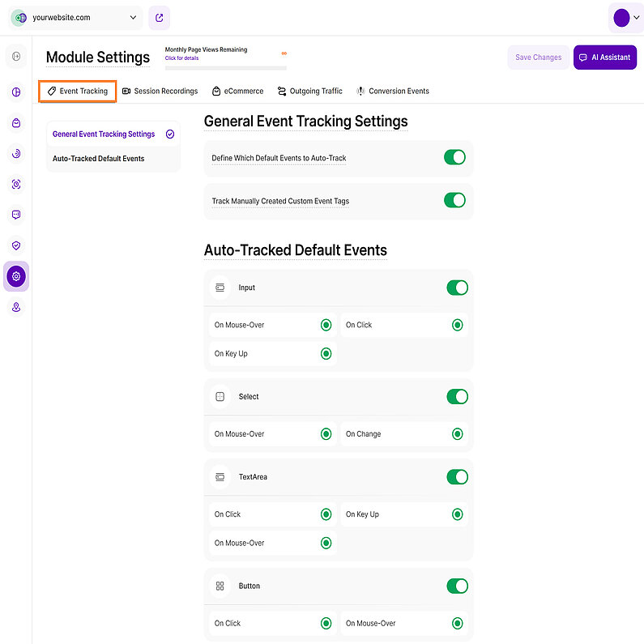Open website in new tab icon
The image size is (644, 644).
160,17
